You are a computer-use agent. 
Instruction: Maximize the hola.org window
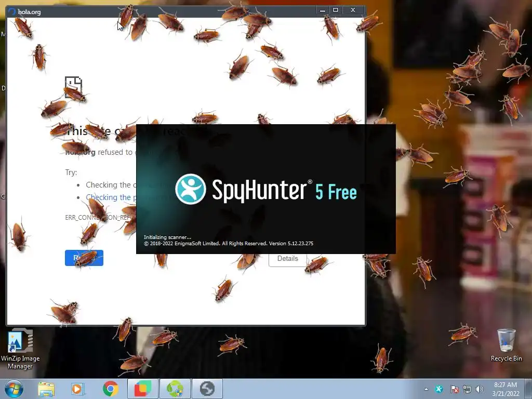[x=335, y=10]
